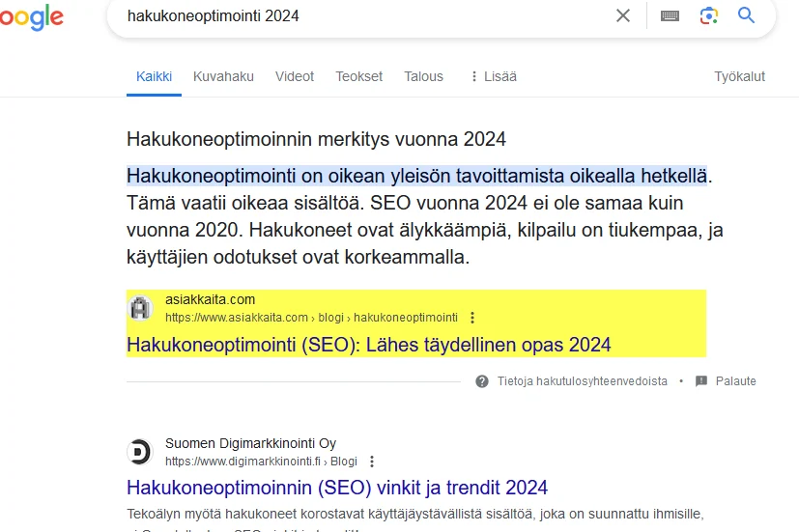
Task: Switch to the Videot tab
Action: point(295,76)
